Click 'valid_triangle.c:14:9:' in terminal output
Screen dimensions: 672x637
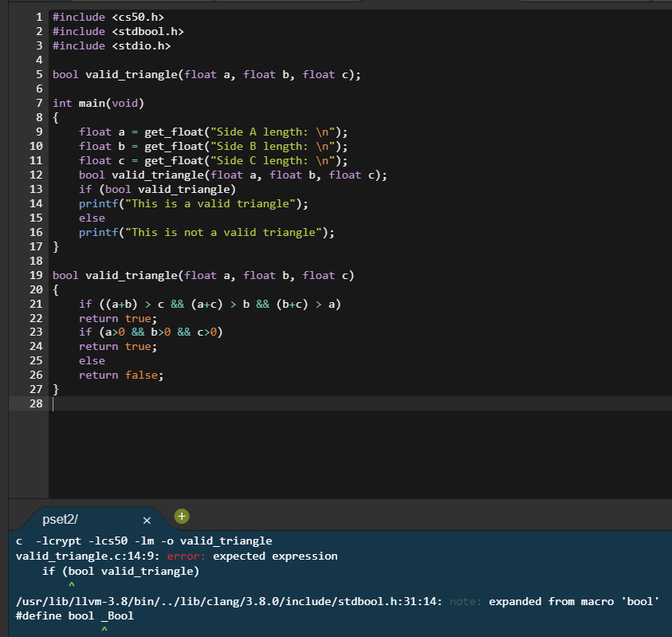[x=88, y=556]
